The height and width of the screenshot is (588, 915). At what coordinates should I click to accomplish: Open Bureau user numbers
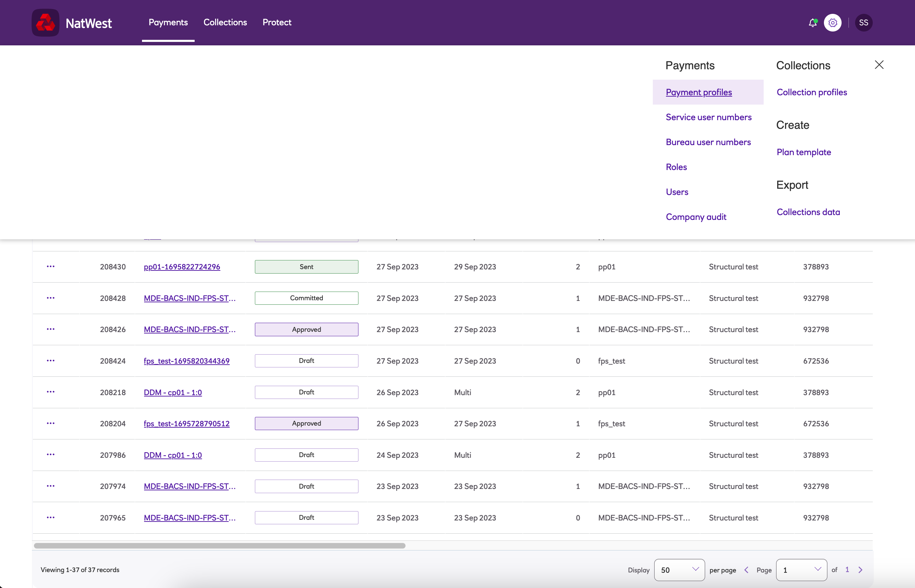pyautogui.click(x=708, y=142)
